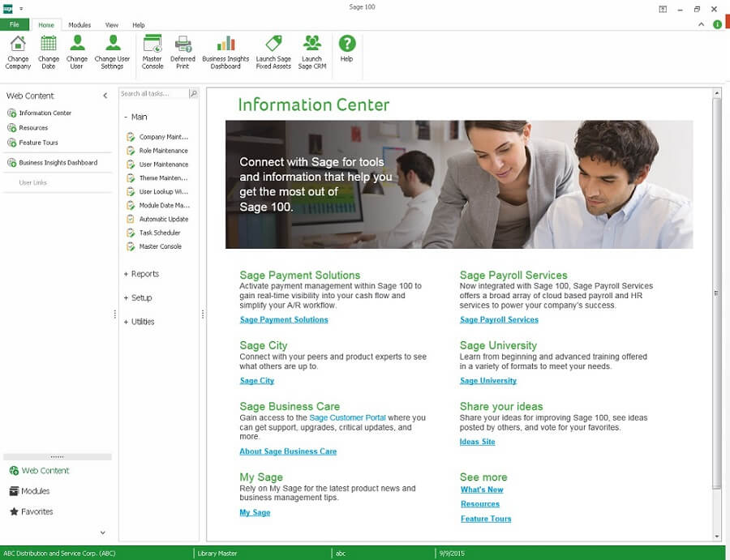730x560 pixels.
Task: Open Change User Settings
Action: pyautogui.click(x=111, y=51)
